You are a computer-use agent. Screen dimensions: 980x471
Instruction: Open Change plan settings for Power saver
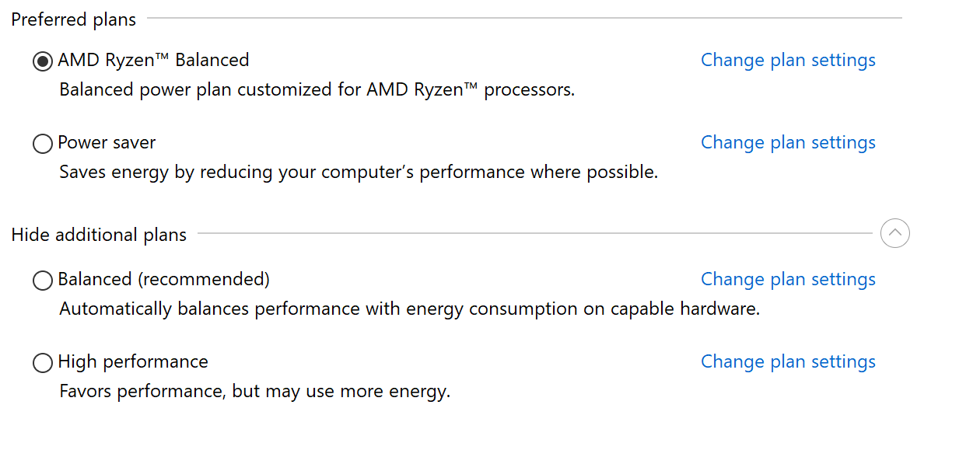click(x=788, y=143)
